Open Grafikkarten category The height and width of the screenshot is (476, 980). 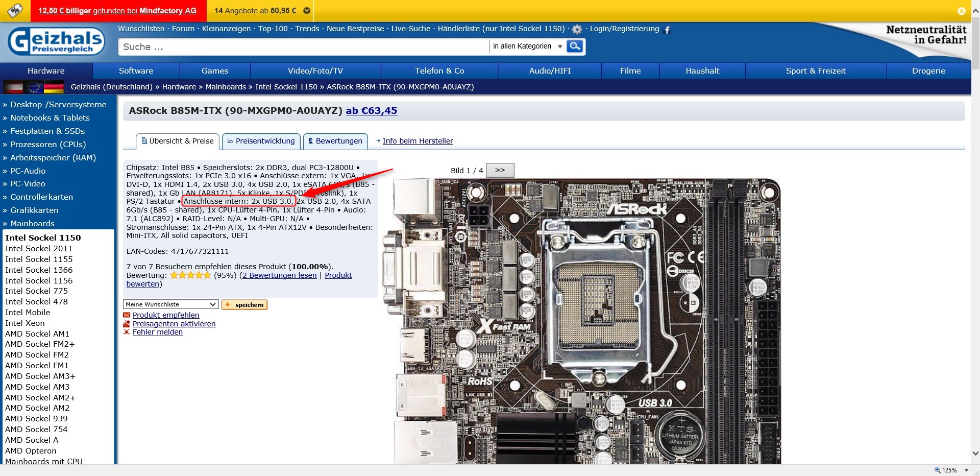click(x=34, y=210)
